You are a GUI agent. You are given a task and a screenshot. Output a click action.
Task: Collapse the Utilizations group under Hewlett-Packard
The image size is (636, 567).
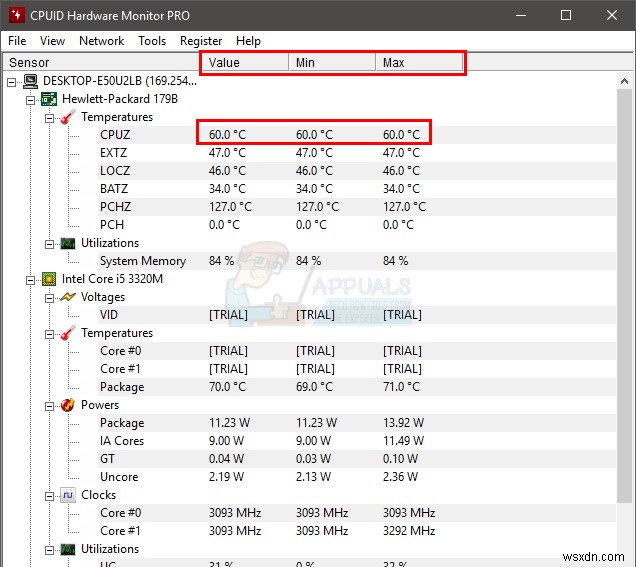[49, 244]
